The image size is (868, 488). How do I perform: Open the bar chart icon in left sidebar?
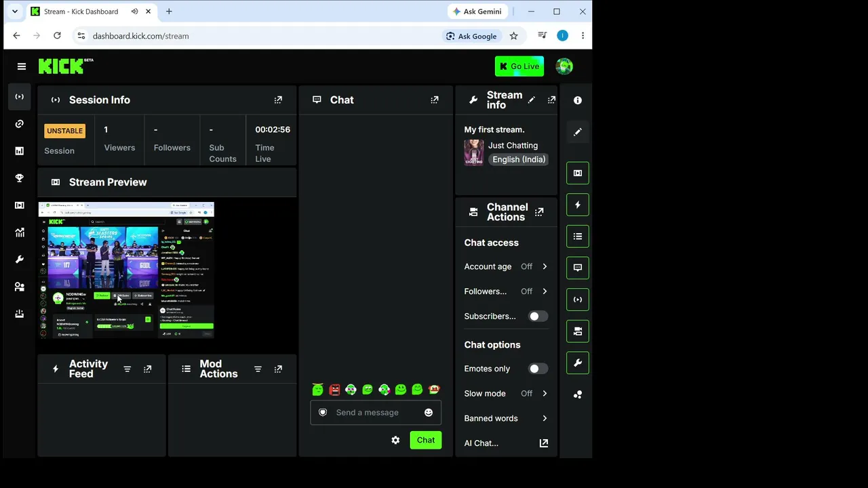click(19, 151)
